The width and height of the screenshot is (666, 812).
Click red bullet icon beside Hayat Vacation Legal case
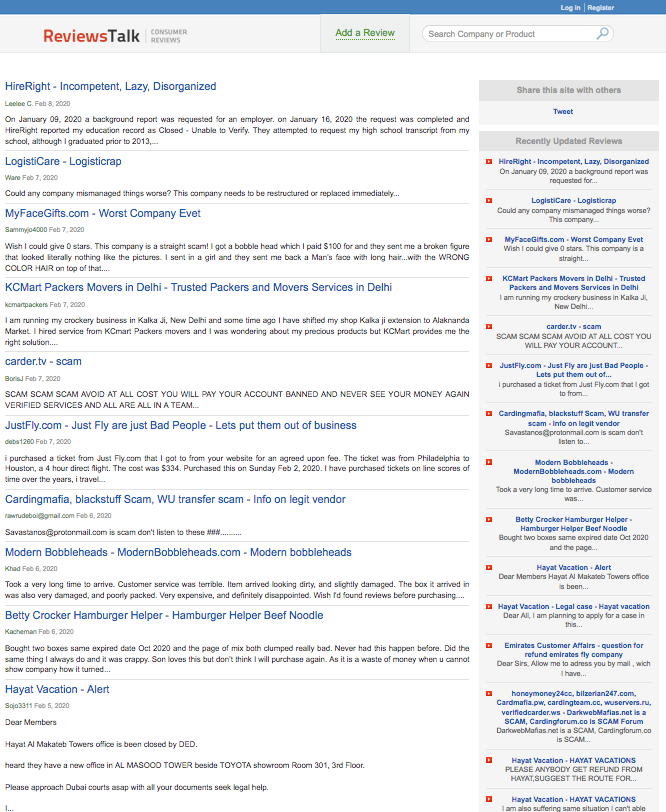[489, 606]
